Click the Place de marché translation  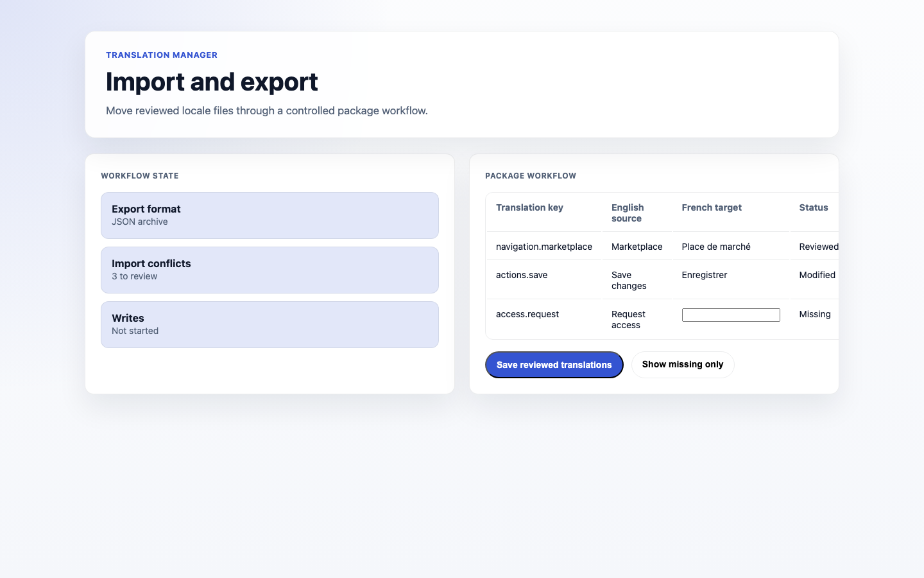click(x=716, y=247)
